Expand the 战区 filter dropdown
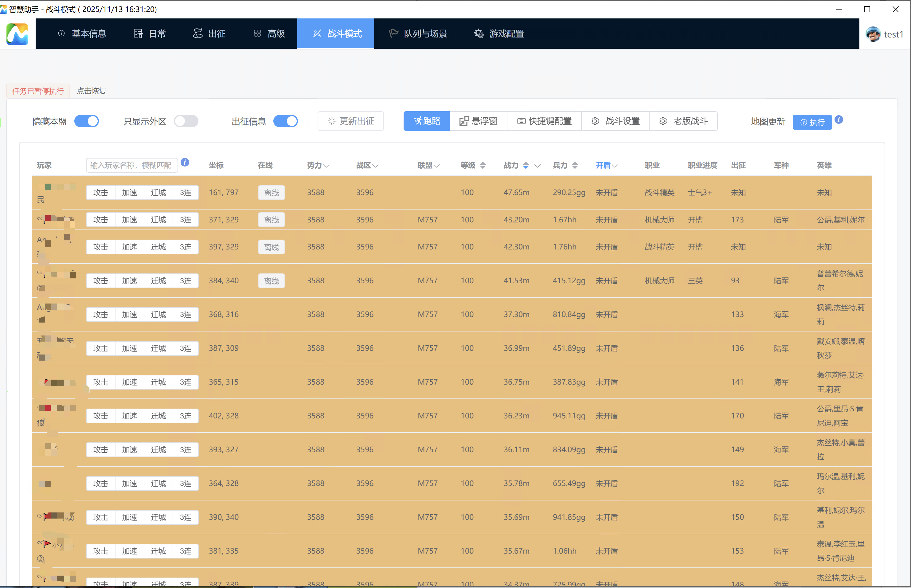The width and height of the screenshot is (911, 588). click(375, 166)
